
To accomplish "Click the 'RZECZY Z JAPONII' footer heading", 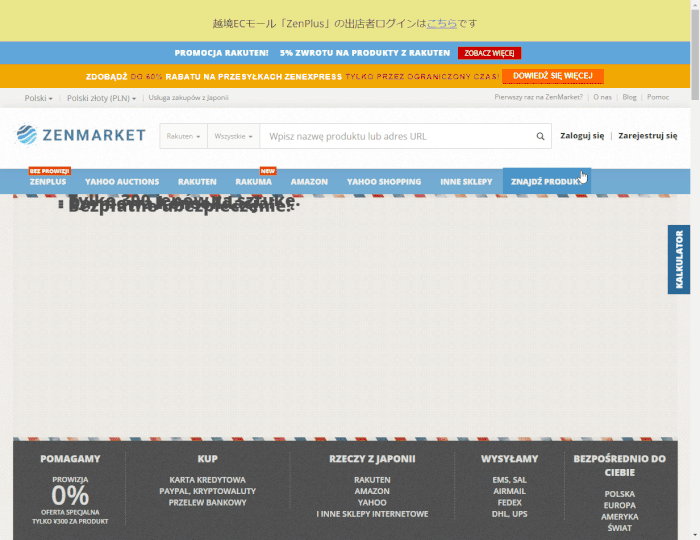I will (372, 459).
